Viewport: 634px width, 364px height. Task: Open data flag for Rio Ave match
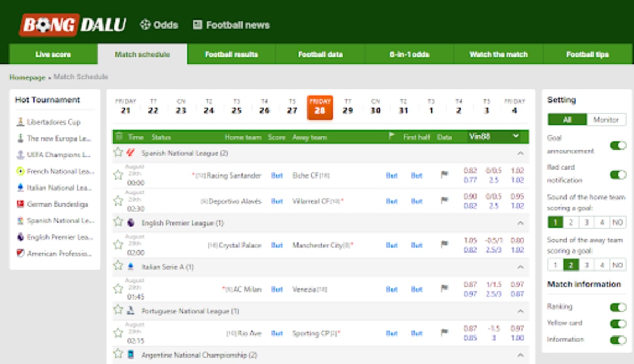click(x=444, y=333)
